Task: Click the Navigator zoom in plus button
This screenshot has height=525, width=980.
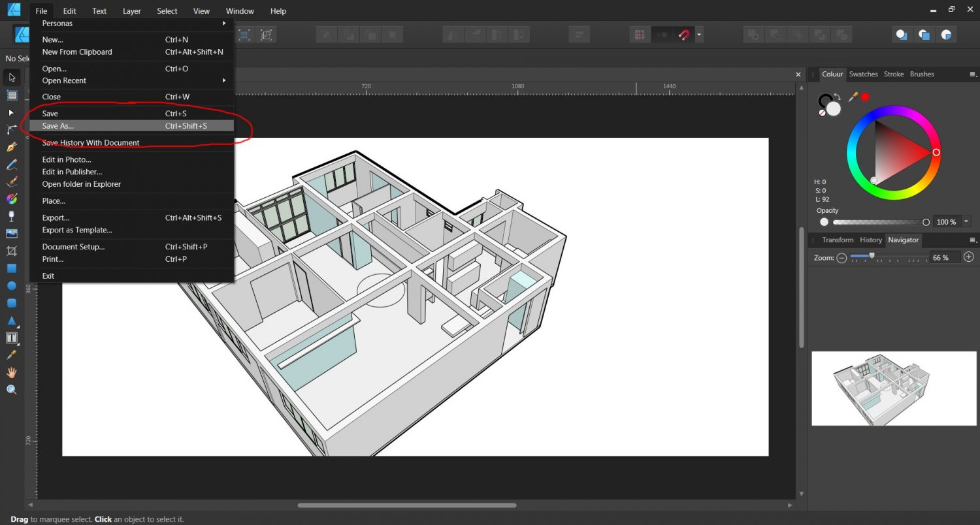Action: tap(969, 258)
